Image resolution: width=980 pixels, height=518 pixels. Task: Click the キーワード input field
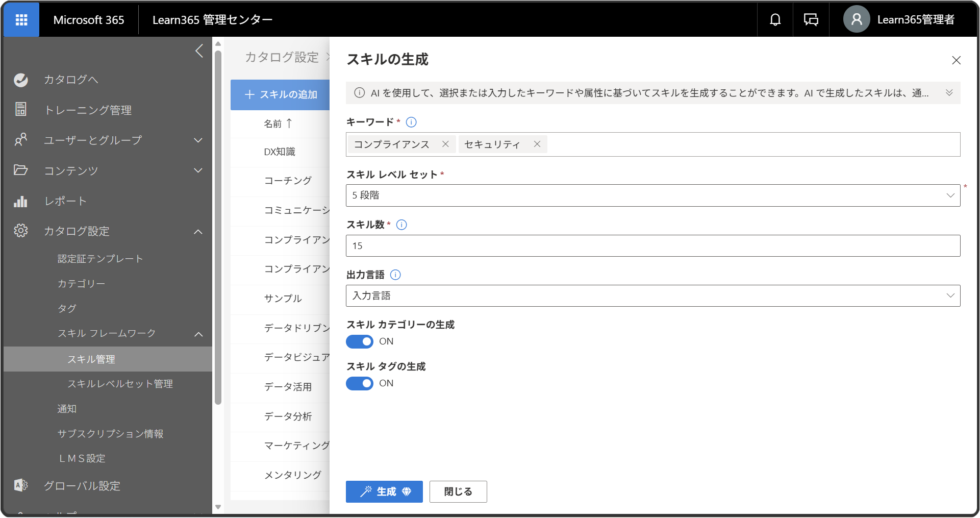point(653,144)
